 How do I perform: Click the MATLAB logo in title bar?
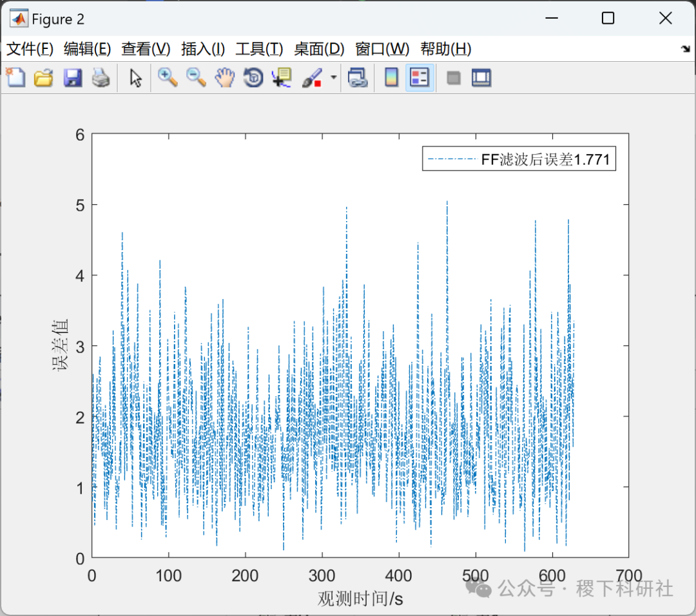click(x=19, y=19)
